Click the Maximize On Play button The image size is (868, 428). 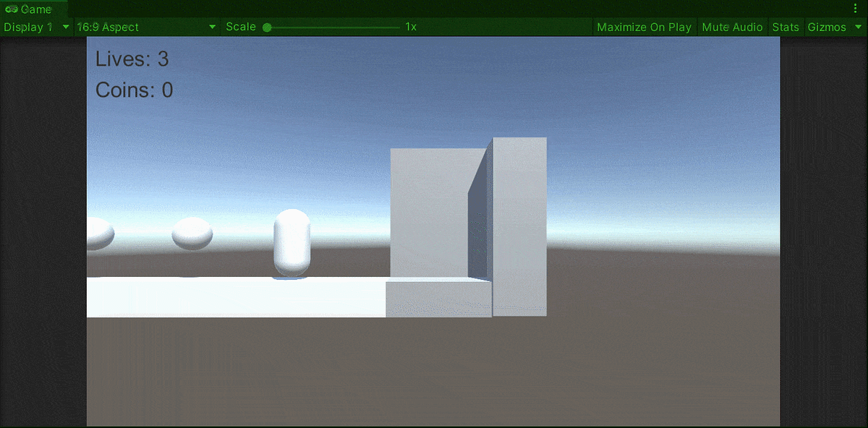644,27
